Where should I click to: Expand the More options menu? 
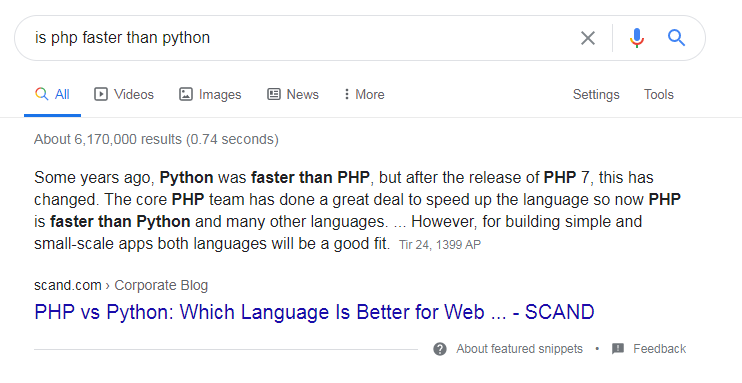[x=364, y=94]
